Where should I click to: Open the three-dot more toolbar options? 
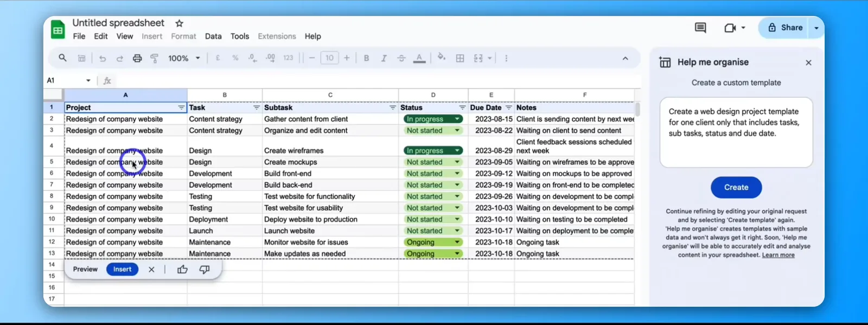coord(506,58)
